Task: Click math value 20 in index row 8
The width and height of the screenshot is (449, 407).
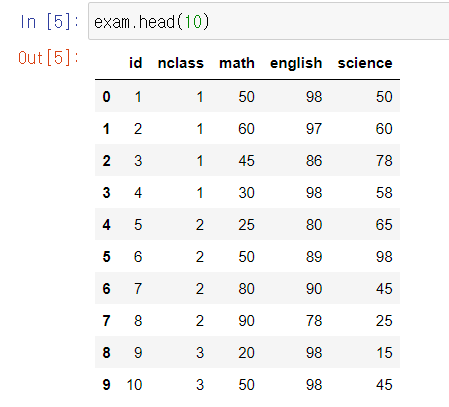Action: click(x=246, y=353)
